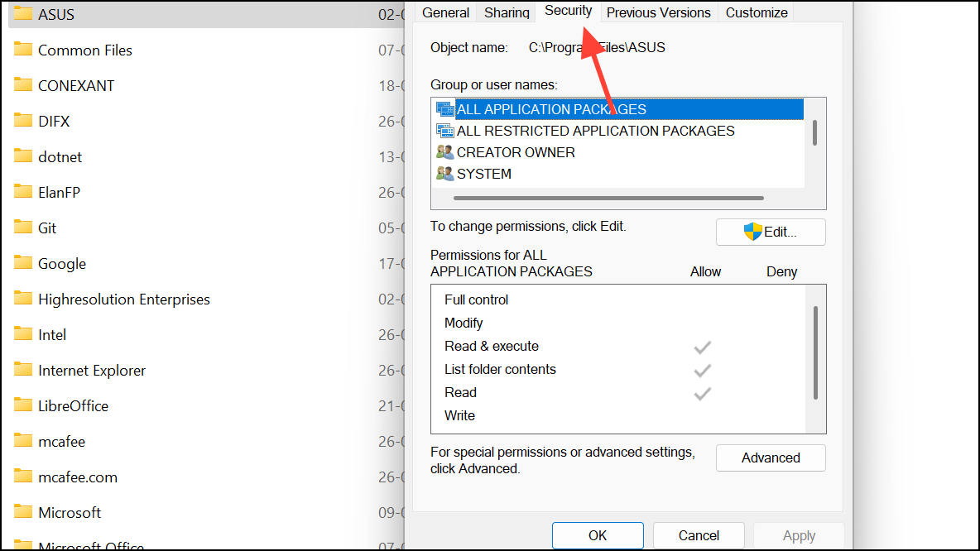Click Cancel to dismiss the dialog
Viewport: 980px width, 551px height.
click(x=699, y=535)
